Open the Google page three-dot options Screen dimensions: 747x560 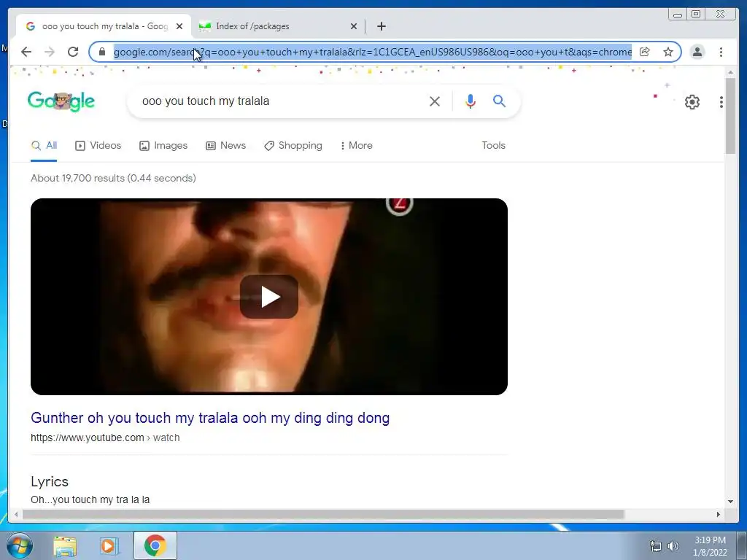pyautogui.click(x=721, y=102)
